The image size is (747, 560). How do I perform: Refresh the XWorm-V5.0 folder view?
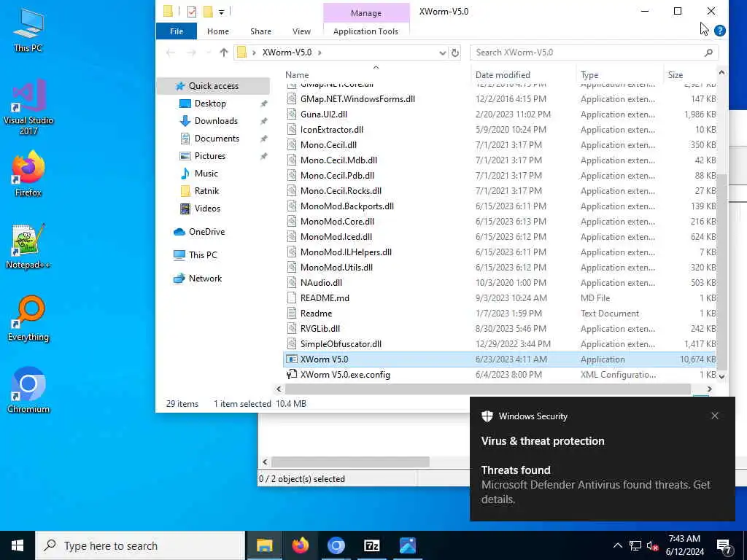(x=455, y=52)
